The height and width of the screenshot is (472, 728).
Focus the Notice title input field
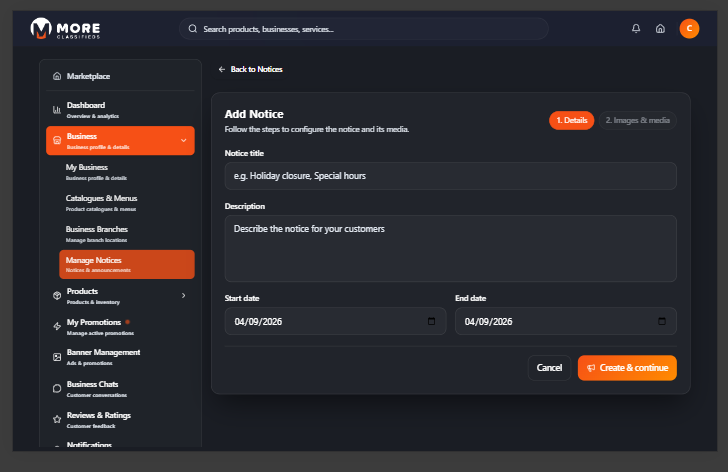coord(450,176)
